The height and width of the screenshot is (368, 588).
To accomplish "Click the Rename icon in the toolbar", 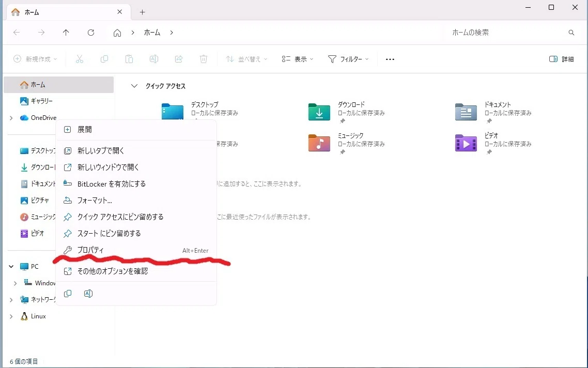I will [154, 59].
